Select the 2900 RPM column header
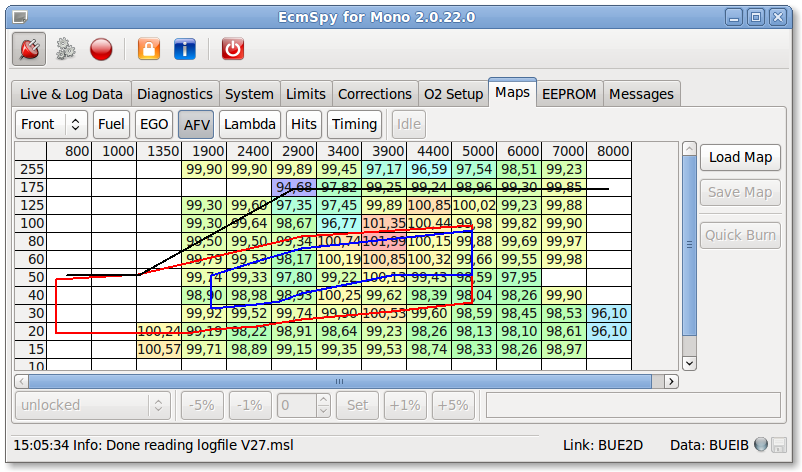The image size is (802, 472). click(294, 151)
